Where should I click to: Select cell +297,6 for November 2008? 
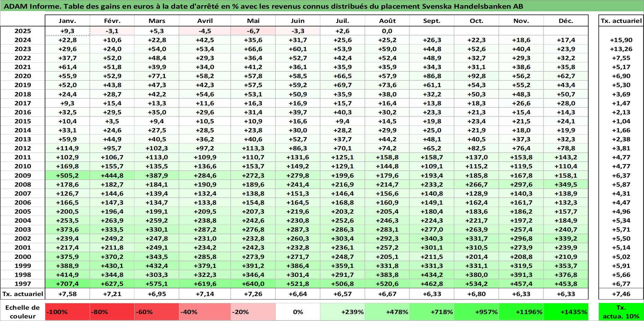521,184
